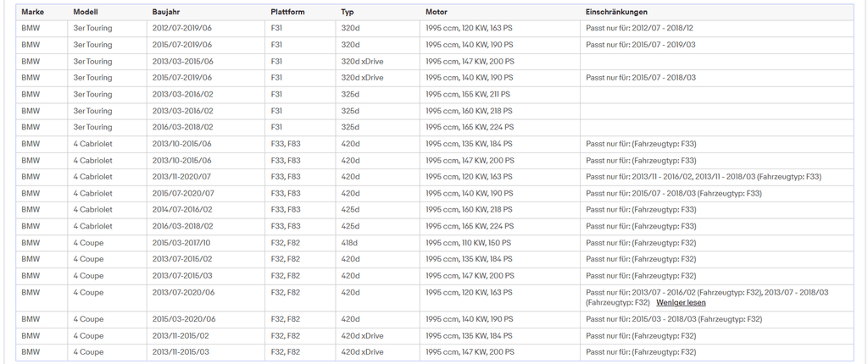The width and height of the screenshot is (868, 364).
Task: Click 'F32, F82' in the 2015/03-2017/10 row
Action: [286, 243]
